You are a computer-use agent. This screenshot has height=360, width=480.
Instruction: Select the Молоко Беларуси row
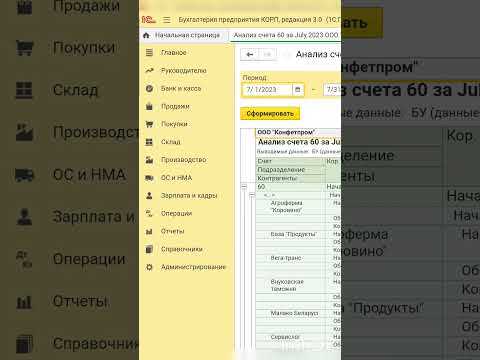click(x=290, y=313)
